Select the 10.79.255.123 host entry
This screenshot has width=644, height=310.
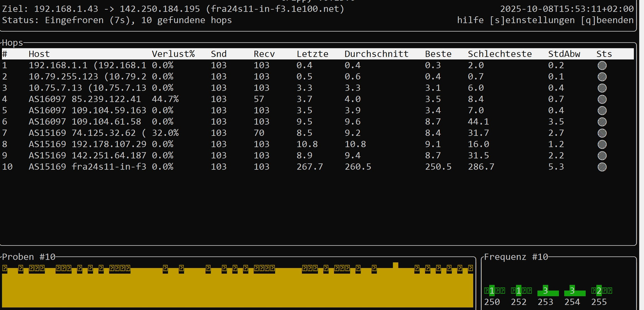coord(88,76)
